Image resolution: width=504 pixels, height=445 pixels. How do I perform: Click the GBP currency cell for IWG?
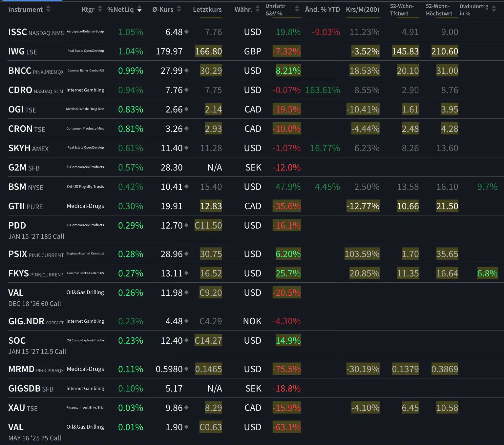[x=253, y=51]
